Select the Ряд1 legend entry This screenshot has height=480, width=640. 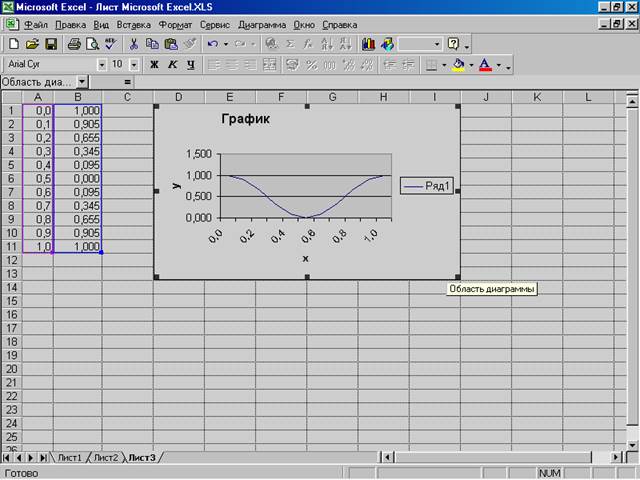click(427, 186)
